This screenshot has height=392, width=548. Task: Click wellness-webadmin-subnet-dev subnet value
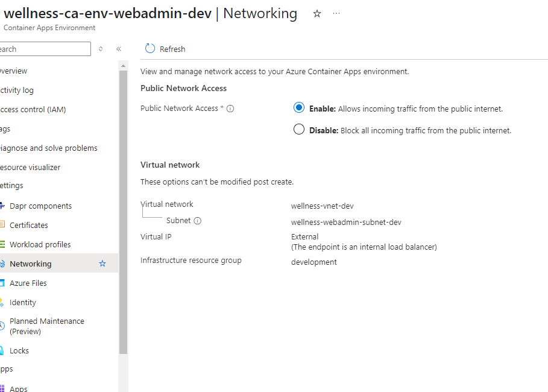point(346,223)
